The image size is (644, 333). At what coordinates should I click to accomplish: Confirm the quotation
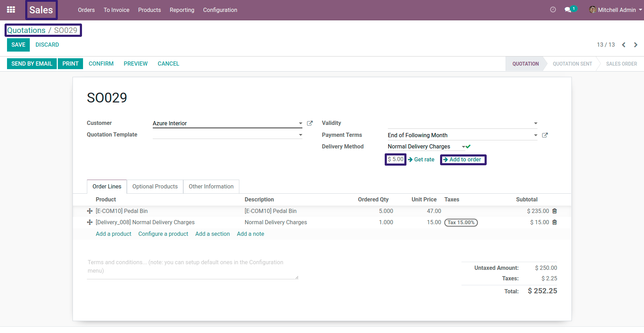[x=101, y=64]
